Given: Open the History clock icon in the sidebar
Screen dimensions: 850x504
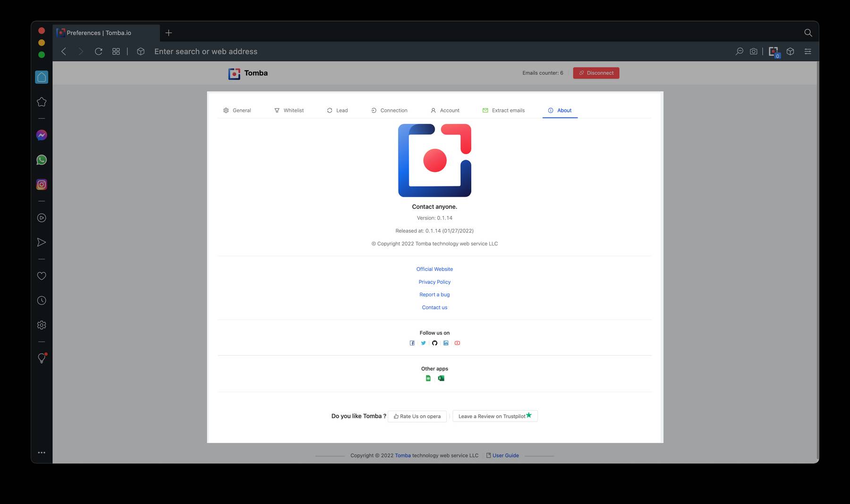Looking at the screenshot, I should click(42, 301).
